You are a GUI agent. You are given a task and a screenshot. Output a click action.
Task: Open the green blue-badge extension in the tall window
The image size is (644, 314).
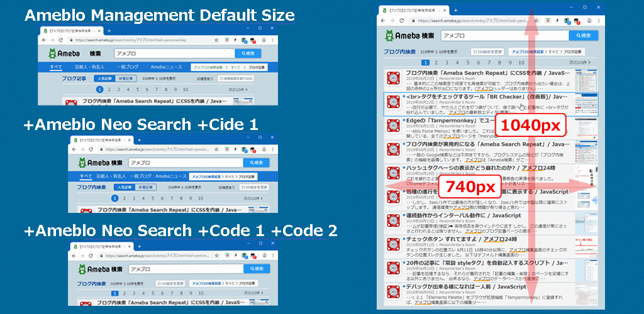click(x=567, y=21)
